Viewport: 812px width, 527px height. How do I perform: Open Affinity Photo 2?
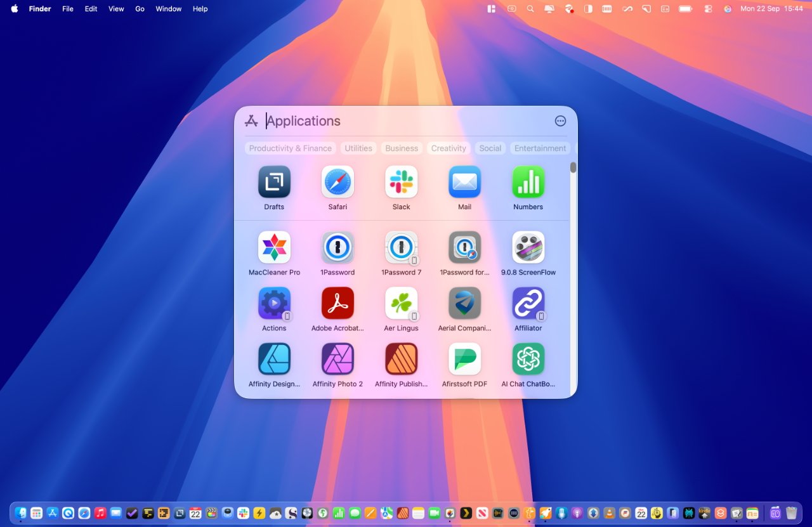point(337,358)
